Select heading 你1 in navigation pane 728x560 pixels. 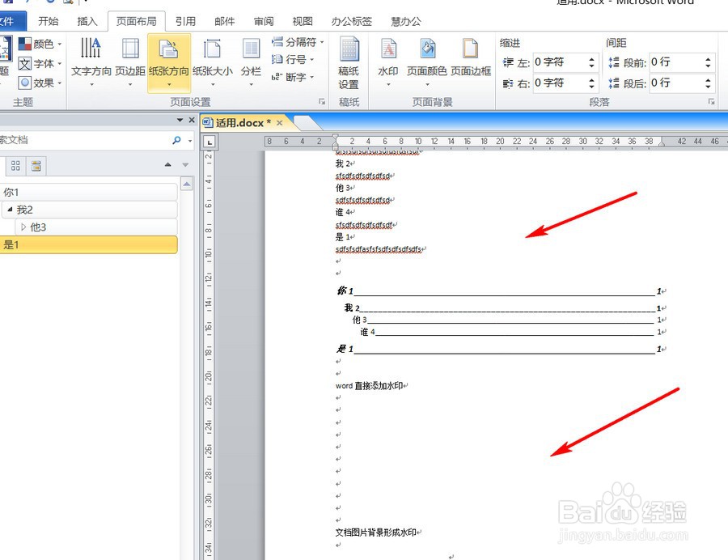[88, 192]
